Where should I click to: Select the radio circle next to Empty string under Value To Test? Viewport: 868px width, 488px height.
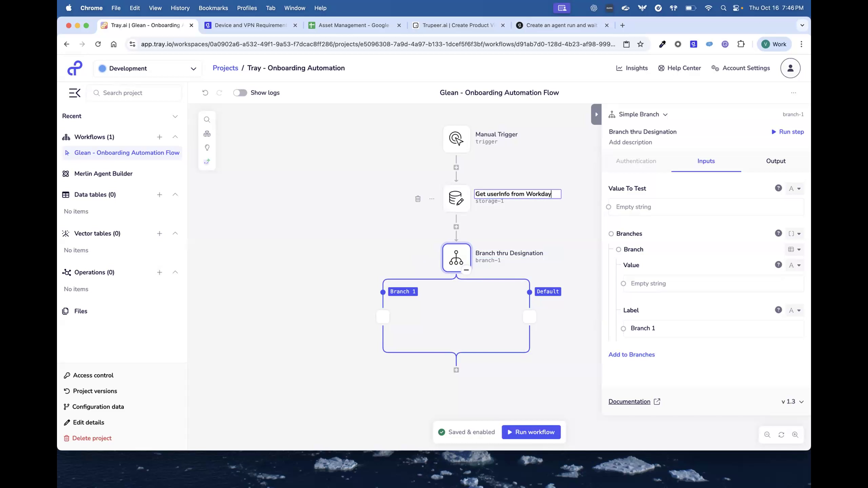click(608, 207)
